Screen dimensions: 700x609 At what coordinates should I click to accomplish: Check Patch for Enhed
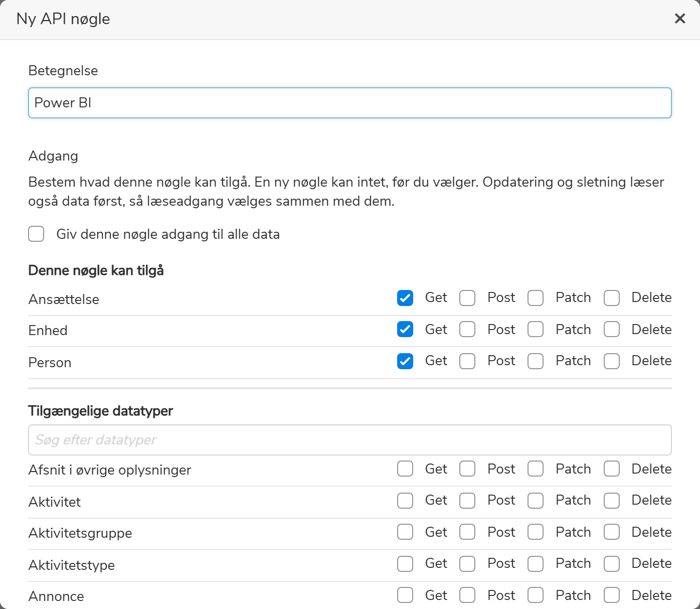(536, 329)
